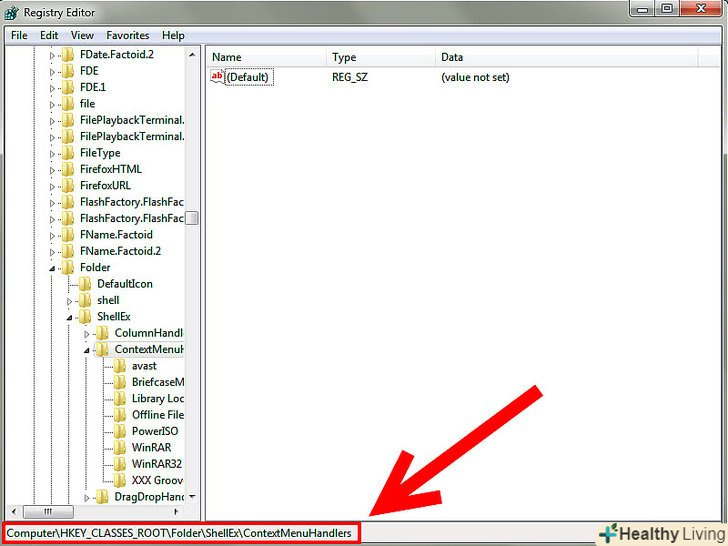Click the Library Location folder icon
The height and width of the screenshot is (546, 728).
pyautogui.click(x=120, y=398)
